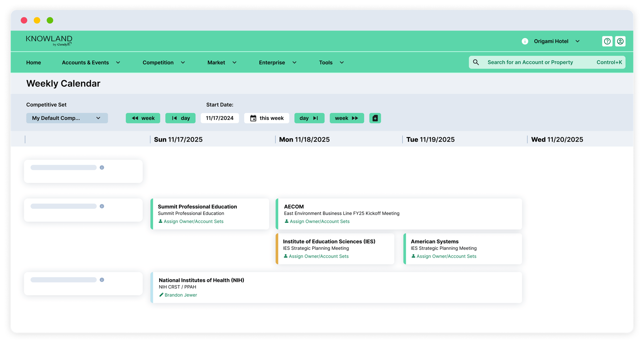Open the Competition menu
The image size is (644, 344).
pyautogui.click(x=158, y=62)
